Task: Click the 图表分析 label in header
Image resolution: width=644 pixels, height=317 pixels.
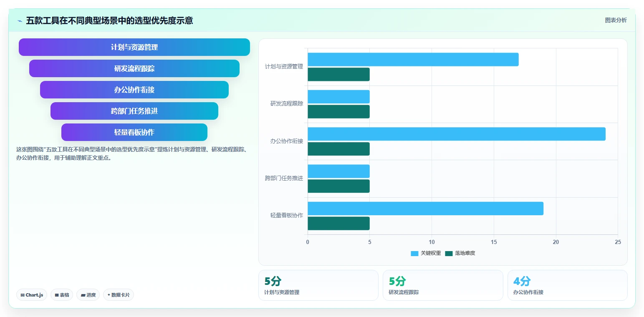Action: tap(616, 20)
